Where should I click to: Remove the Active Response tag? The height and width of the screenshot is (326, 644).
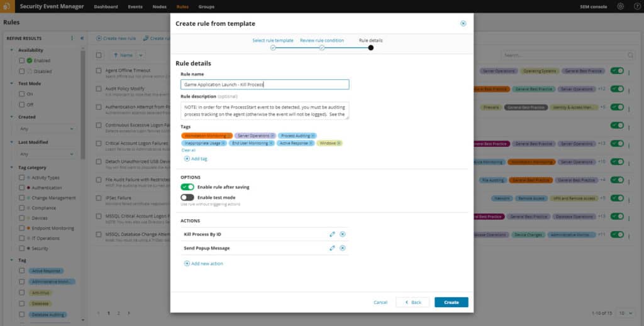(x=311, y=143)
